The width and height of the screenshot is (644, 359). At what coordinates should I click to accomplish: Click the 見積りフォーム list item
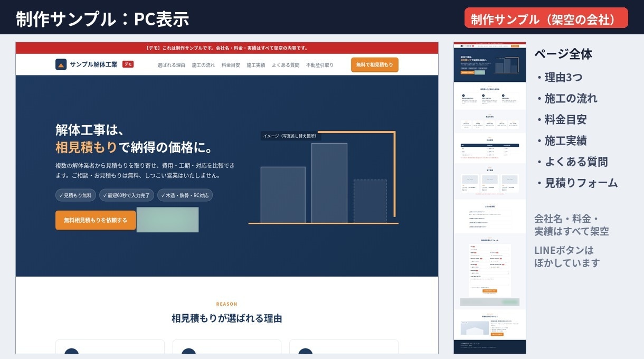576,183
